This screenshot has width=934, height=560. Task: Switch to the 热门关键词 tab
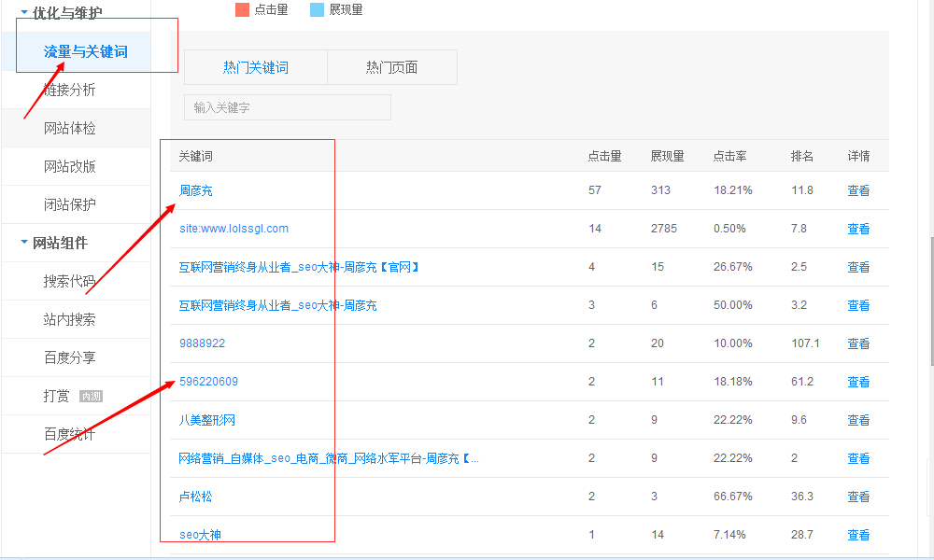(257, 66)
